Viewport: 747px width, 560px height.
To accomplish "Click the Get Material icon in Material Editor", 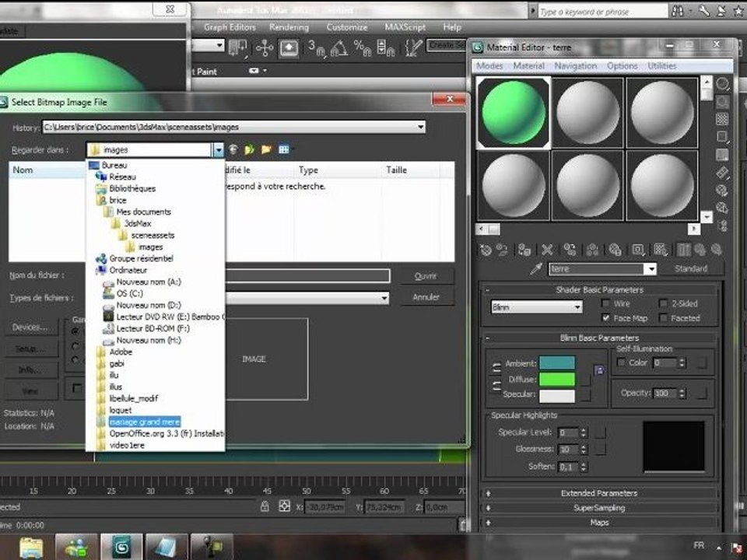I will coord(486,250).
